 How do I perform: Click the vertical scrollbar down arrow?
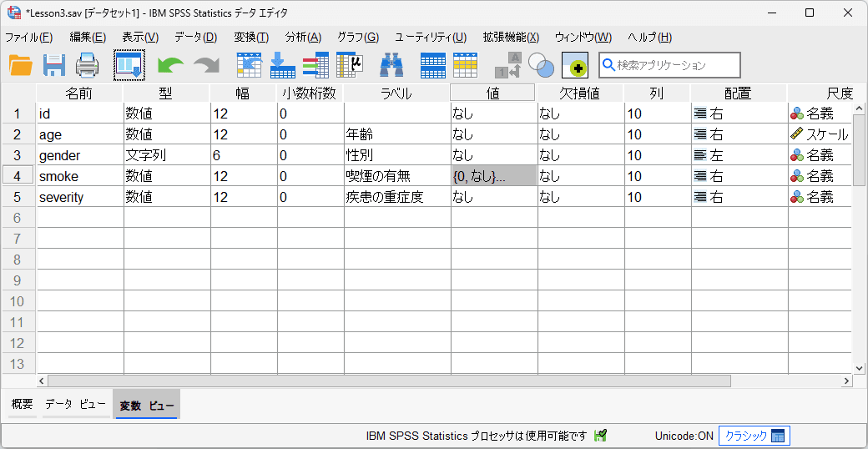point(859,367)
